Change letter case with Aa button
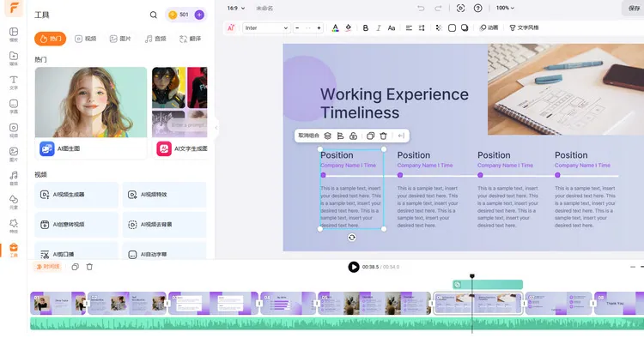This screenshot has width=644, height=338. (x=392, y=28)
